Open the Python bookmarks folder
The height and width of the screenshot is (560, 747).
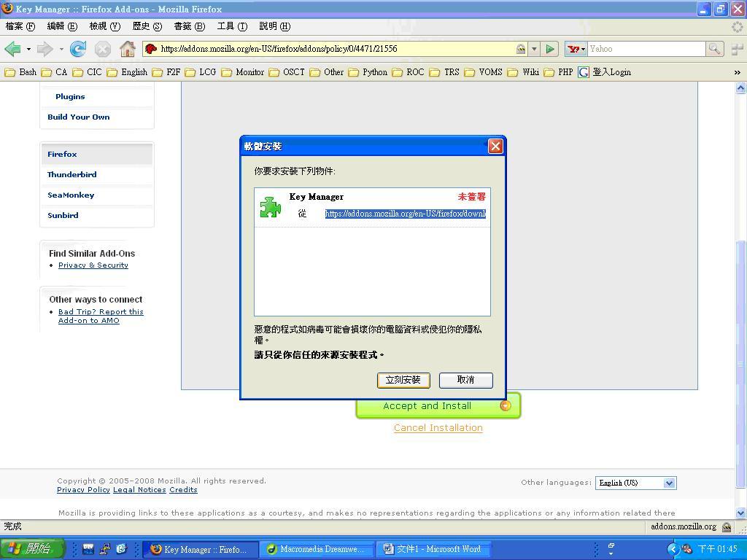(368, 72)
